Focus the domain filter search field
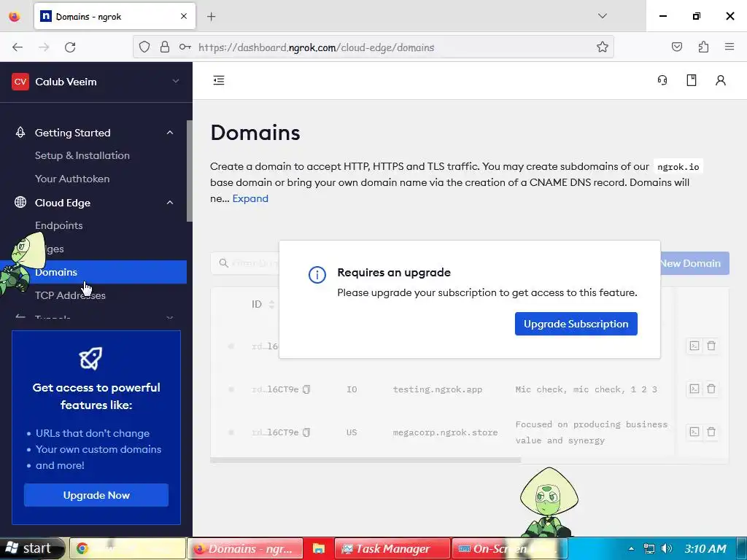Screen dimensions: 747x560 pos(245,262)
